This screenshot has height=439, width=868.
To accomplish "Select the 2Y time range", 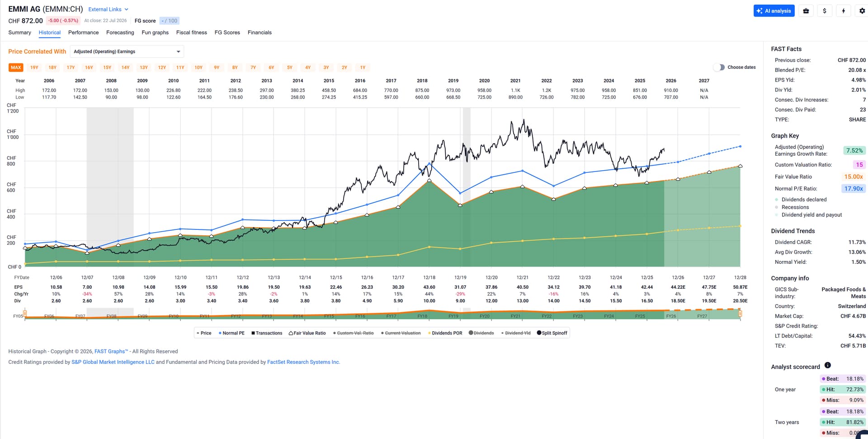I will tap(344, 67).
